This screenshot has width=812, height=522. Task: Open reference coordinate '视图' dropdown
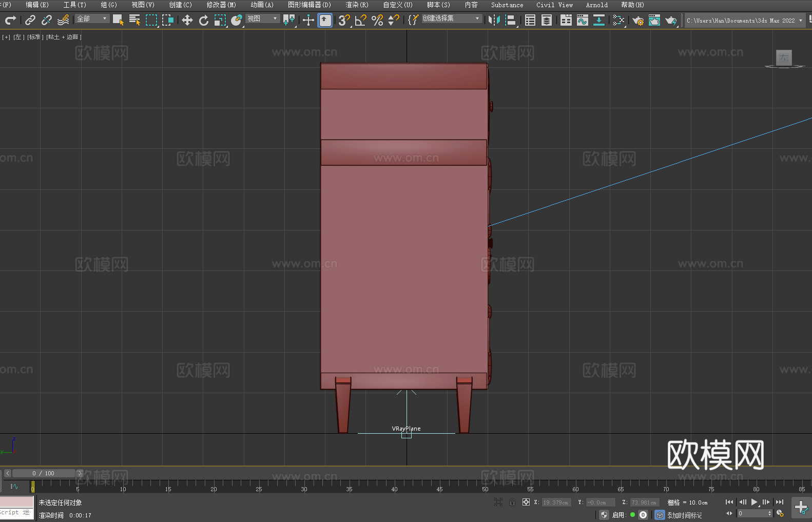coord(262,18)
